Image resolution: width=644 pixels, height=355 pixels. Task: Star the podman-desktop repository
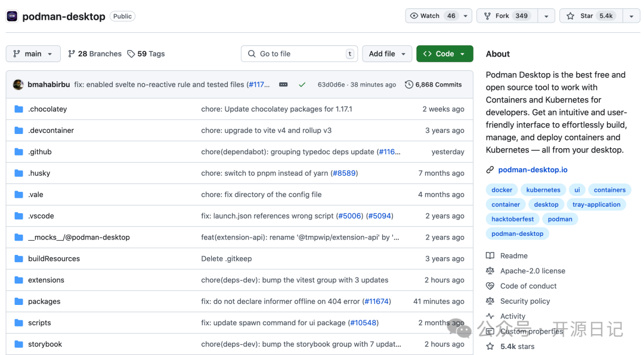click(x=590, y=16)
